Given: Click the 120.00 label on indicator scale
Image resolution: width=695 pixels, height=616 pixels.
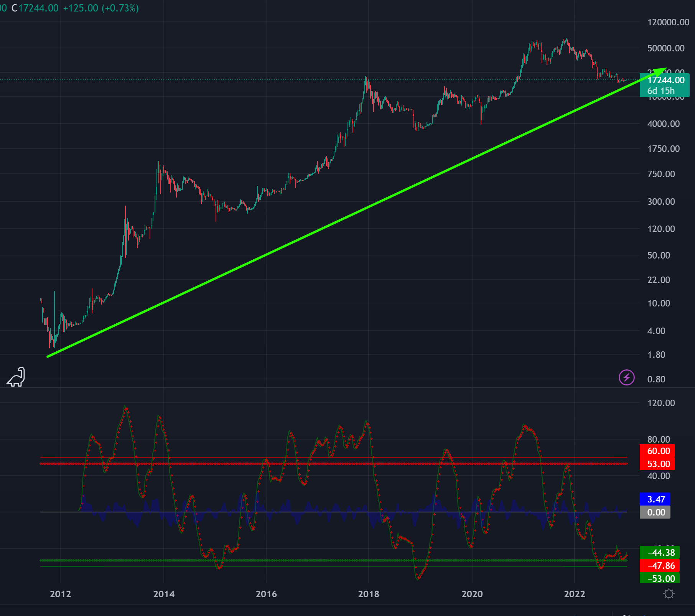Looking at the screenshot, I should [660, 403].
